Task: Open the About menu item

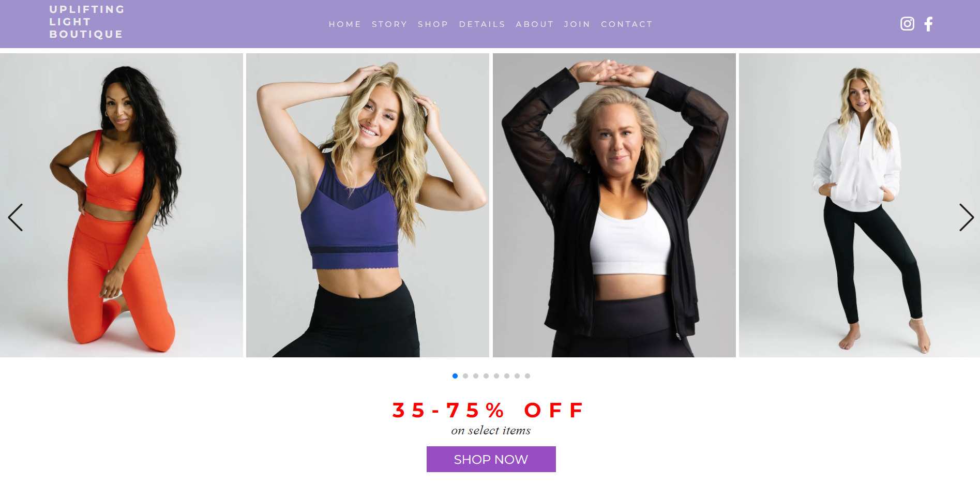Action: coord(535,24)
